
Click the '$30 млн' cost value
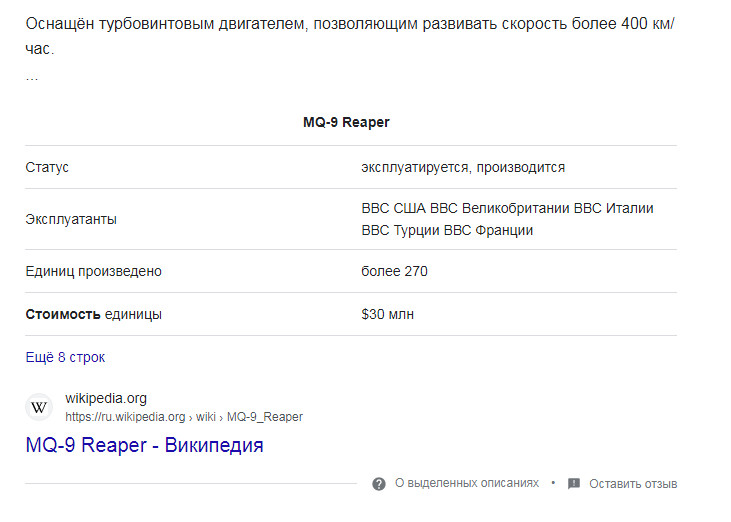[387, 315]
